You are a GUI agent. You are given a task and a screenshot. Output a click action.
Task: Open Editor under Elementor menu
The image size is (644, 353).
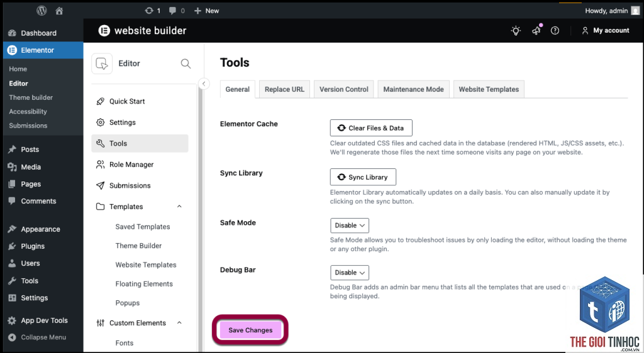[x=18, y=84]
